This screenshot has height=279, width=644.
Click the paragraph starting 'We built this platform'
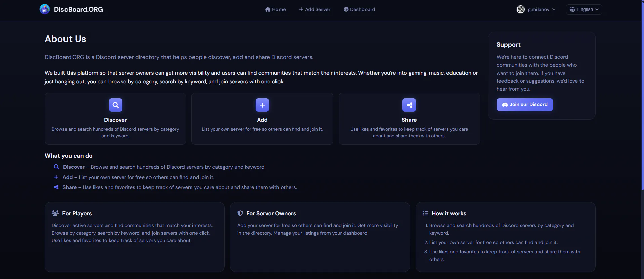click(261, 77)
